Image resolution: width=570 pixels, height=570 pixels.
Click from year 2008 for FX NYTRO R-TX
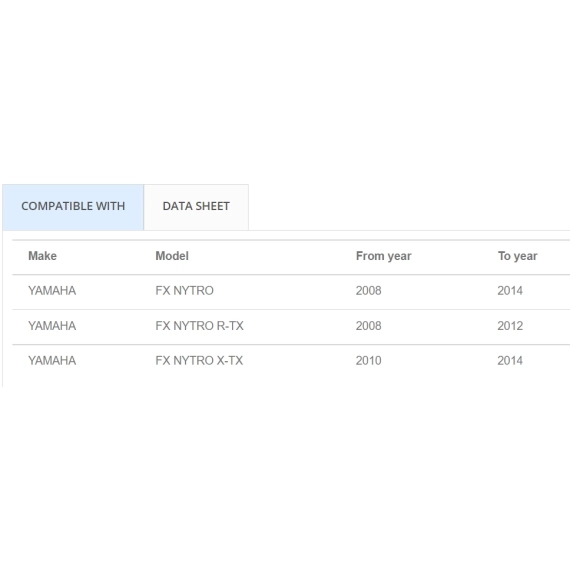point(369,326)
